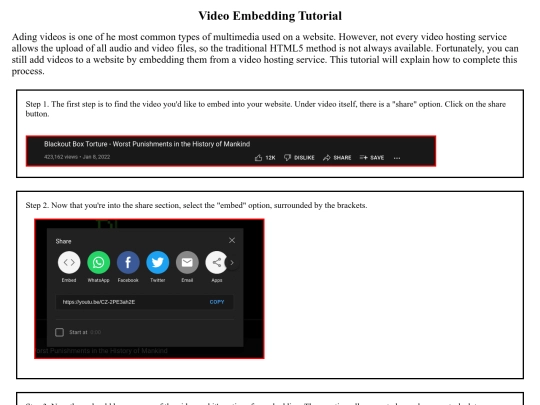
Task: Open the Apps share icon
Action: click(x=216, y=262)
